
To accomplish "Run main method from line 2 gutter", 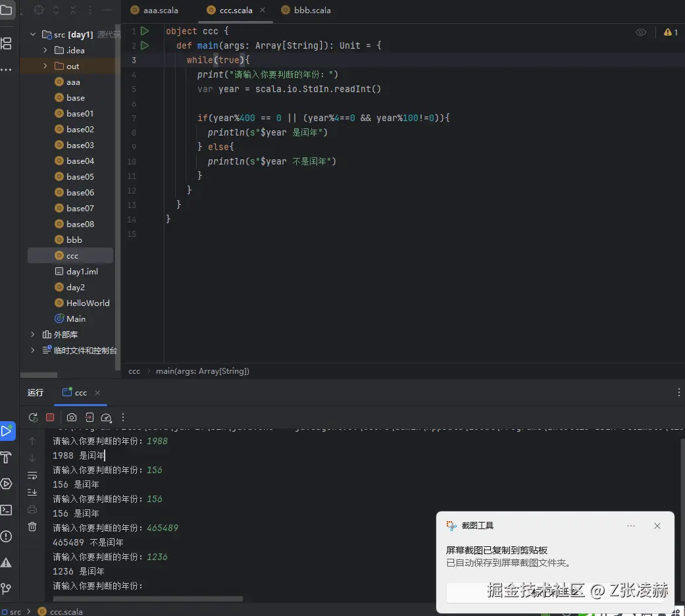I will click(x=145, y=45).
